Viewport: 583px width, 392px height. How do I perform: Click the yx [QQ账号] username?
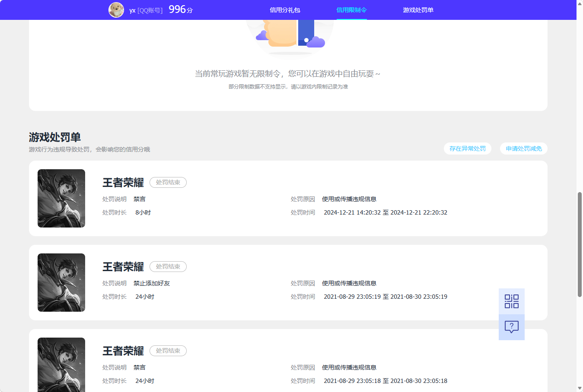(x=146, y=10)
